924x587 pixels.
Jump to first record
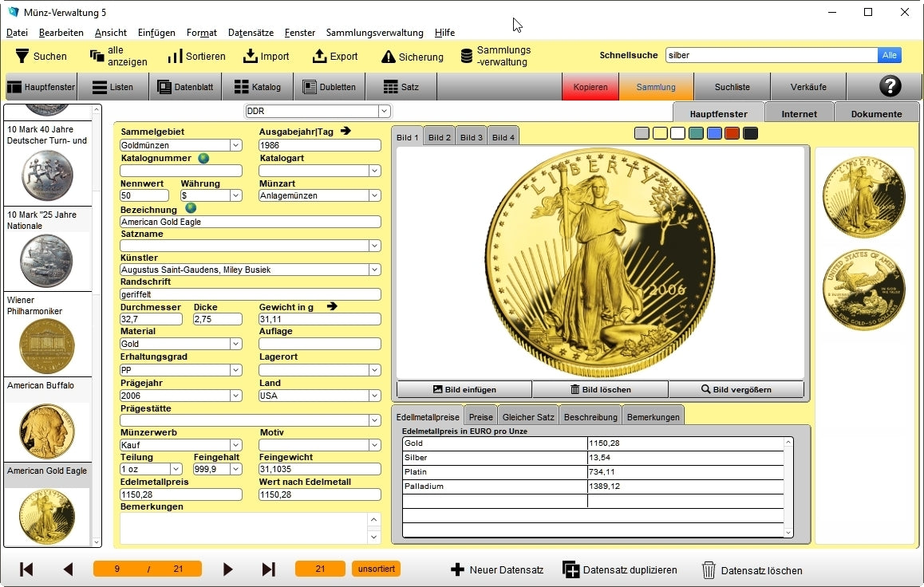pos(26,569)
